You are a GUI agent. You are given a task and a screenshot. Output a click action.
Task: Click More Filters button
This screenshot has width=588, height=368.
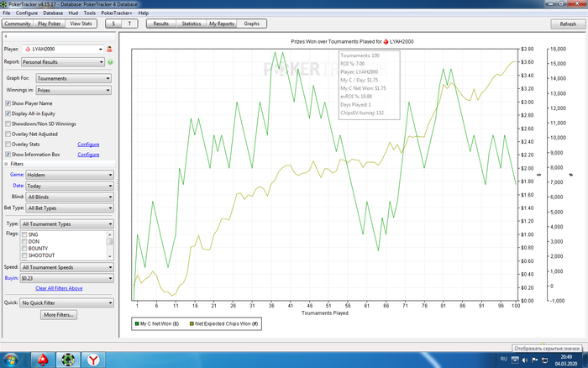coord(59,315)
